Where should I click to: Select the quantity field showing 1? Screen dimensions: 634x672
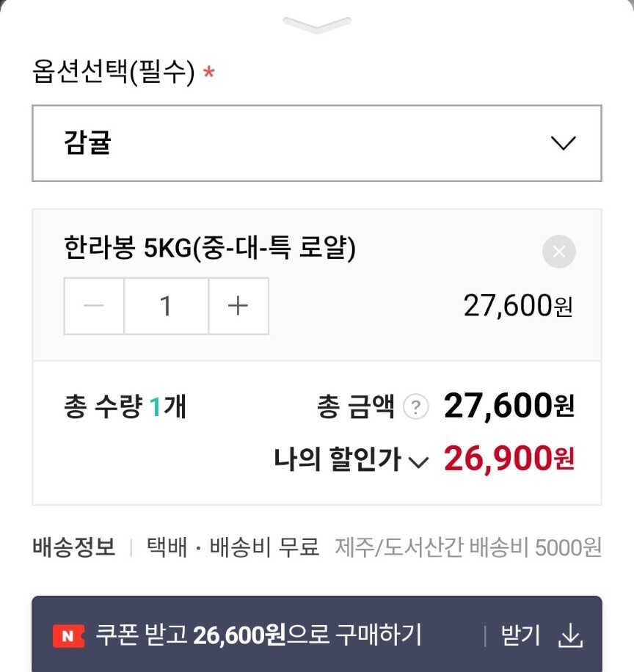(167, 306)
